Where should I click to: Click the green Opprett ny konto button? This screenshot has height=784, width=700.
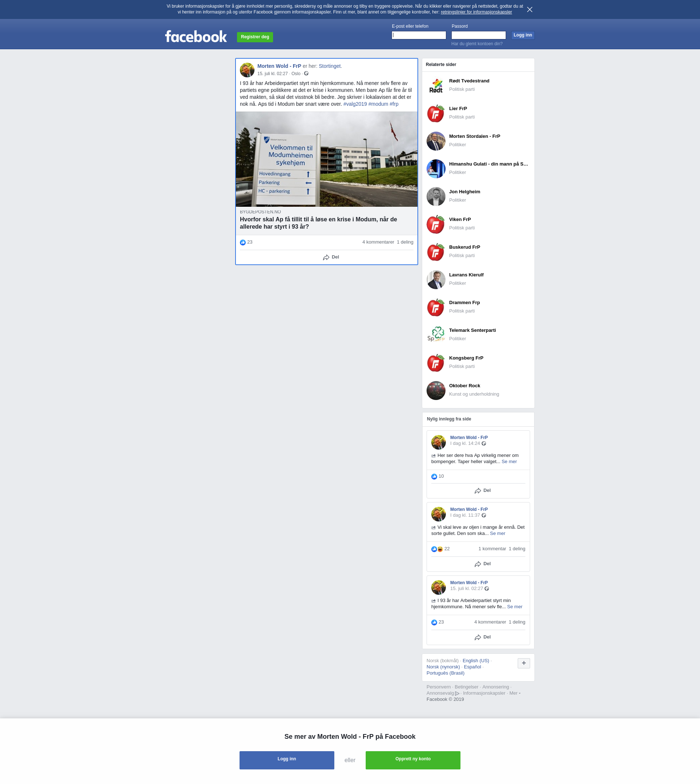pyautogui.click(x=413, y=760)
